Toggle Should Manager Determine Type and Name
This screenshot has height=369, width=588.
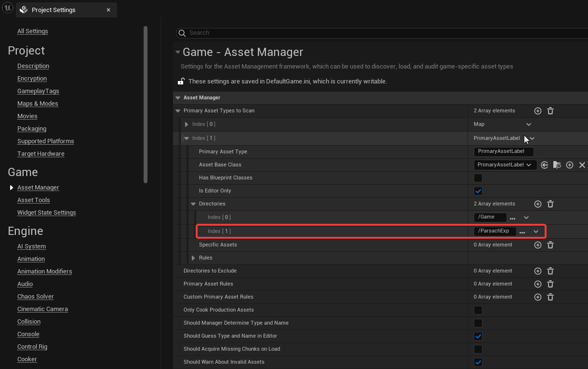click(x=478, y=323)
